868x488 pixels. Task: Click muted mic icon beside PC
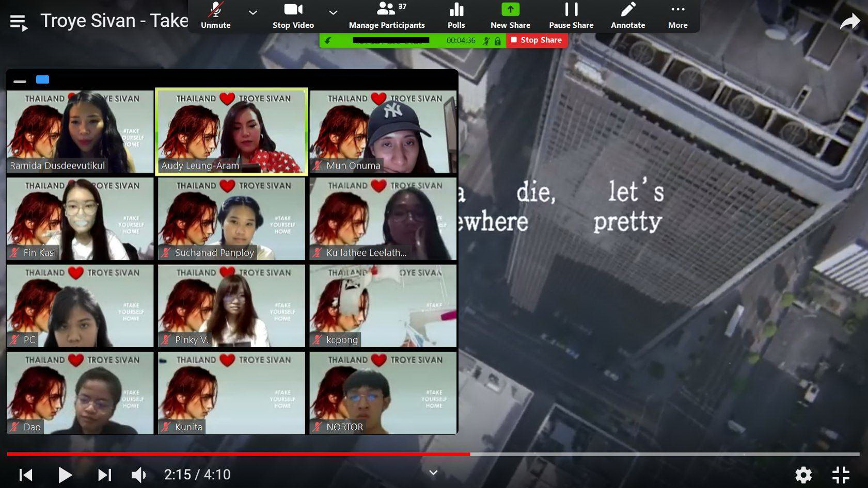pyautogui.click(x=14, y=340)
